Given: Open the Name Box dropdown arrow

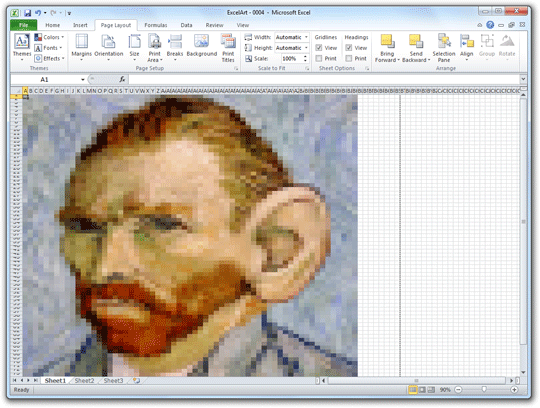Looking at the screenshot, I should 83,80.
